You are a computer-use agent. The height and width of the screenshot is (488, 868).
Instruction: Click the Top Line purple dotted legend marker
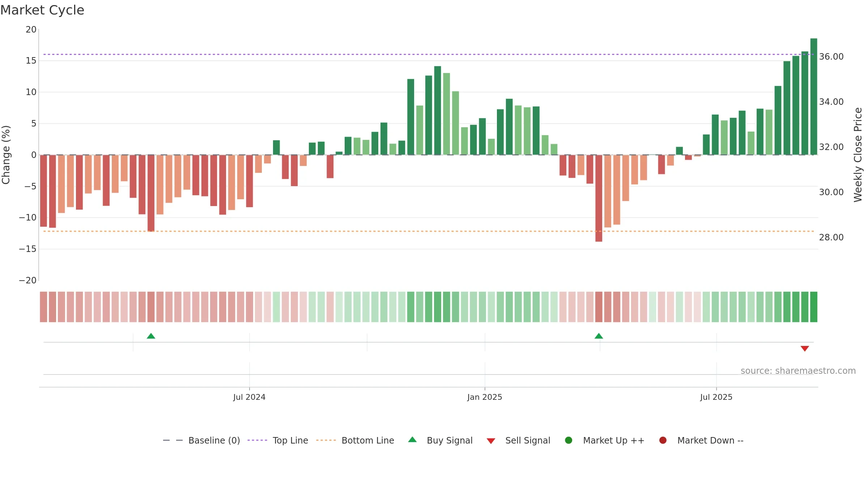coord(257,440)
